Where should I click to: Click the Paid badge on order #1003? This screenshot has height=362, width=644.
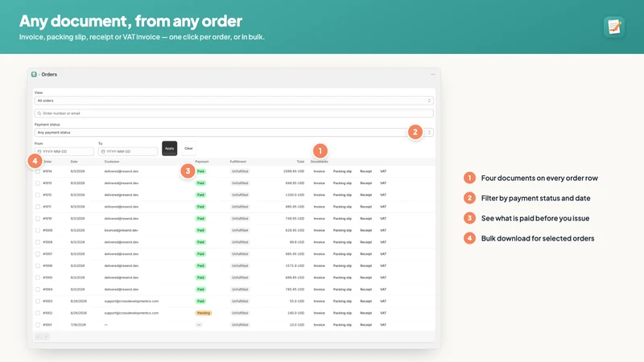click(x=200, y=301)
